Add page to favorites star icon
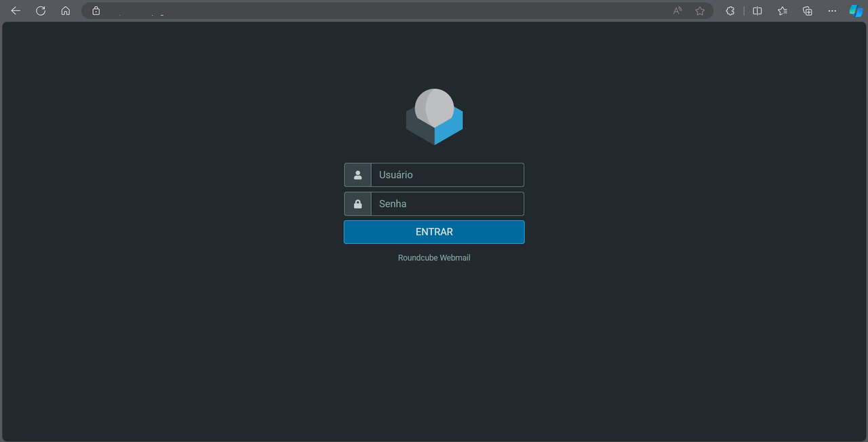This screenshot has width=868, height=442. click(x=700, y=11)
